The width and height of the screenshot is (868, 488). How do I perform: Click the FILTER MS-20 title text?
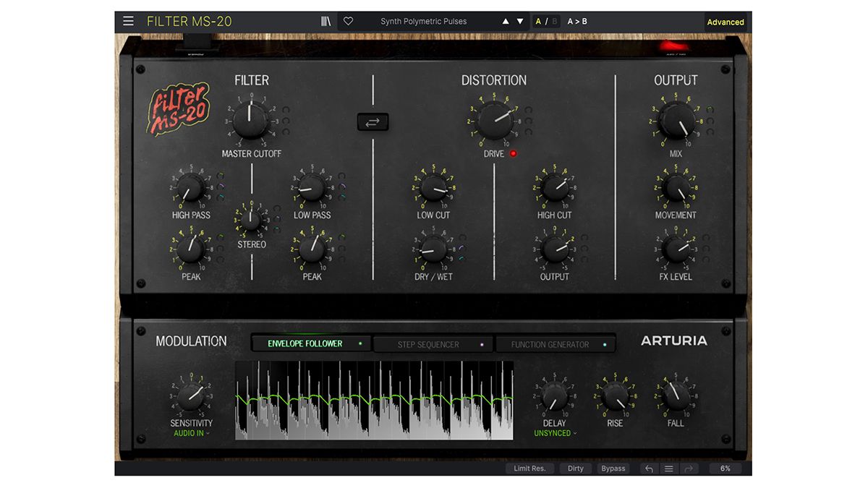point(190,21)
